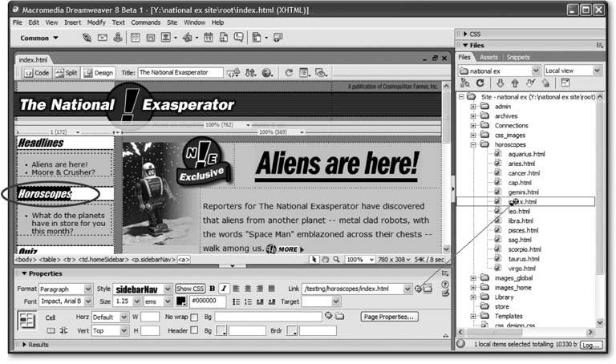Click the Images insert icon

(x=166, y=38)
